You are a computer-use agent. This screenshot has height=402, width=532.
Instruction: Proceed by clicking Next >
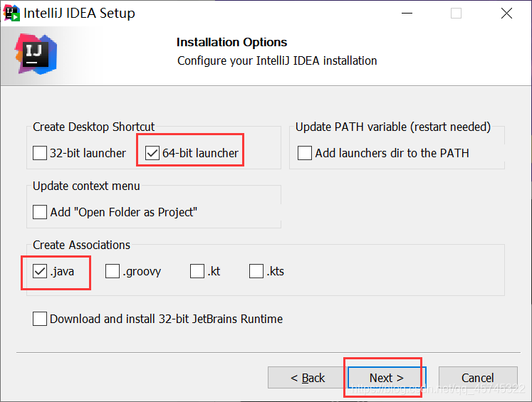pyautogui.click(x=387, y=378)
